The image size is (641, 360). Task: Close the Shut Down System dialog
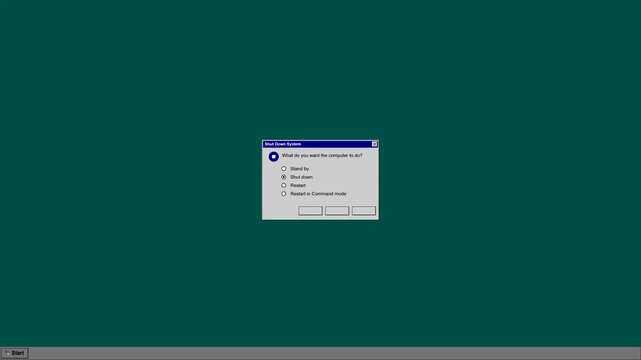pyautogui.click(x=374, y=144)
